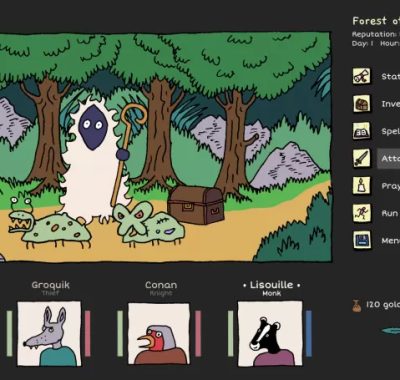Click Groquik's red bar

coord(87,334)
